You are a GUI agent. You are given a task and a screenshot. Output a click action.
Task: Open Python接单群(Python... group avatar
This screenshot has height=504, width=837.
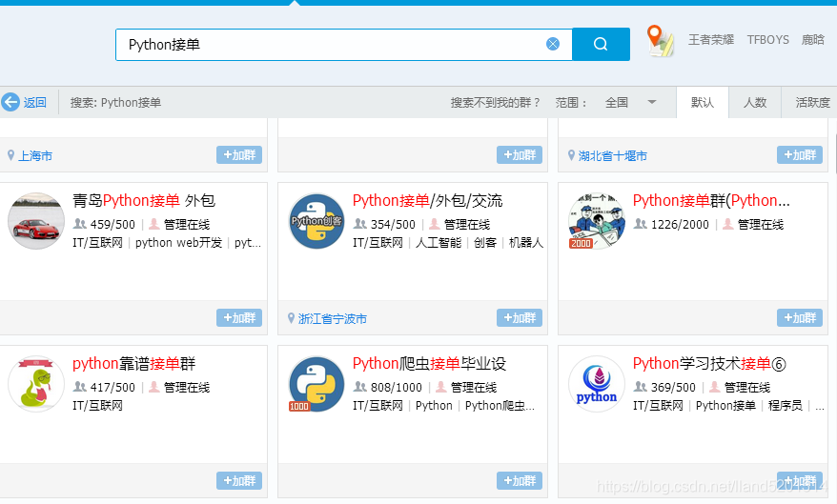(597, 221)
